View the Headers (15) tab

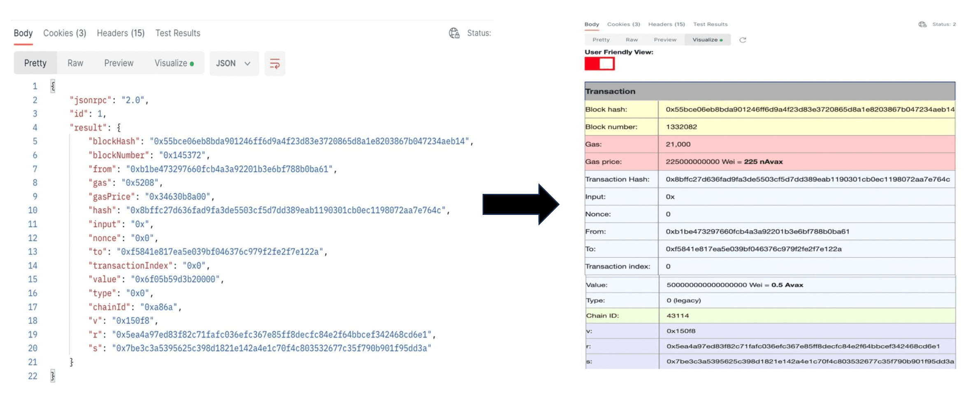[x=120, y=33]
